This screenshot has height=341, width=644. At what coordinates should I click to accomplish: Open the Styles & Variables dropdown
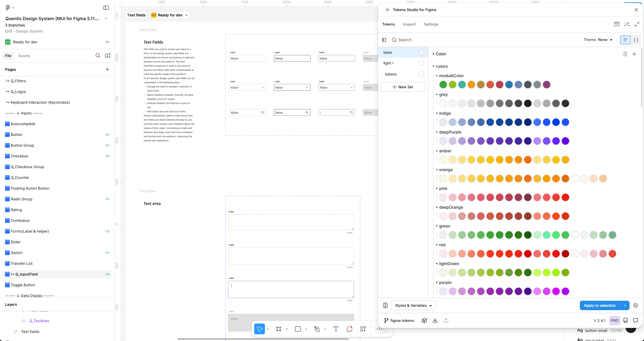point(413,305)
